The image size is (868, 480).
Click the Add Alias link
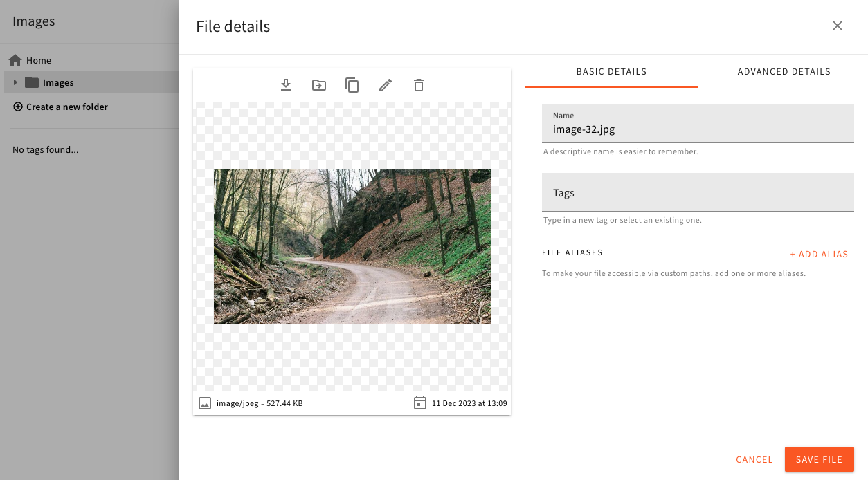click(x=819, y=255)
